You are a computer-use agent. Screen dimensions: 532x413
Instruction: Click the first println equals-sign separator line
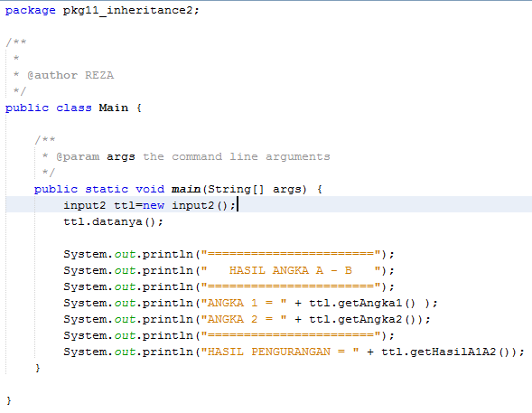[x=229, y=254]
